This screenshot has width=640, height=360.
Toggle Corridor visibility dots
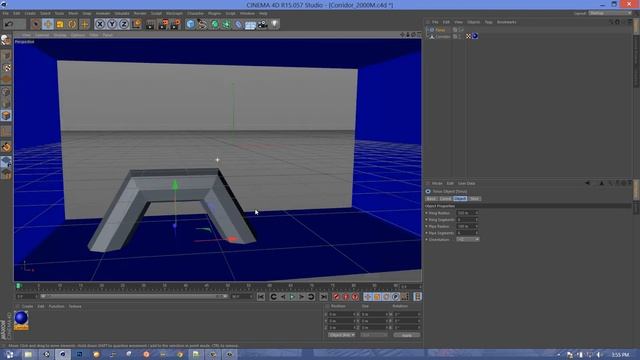461,37
